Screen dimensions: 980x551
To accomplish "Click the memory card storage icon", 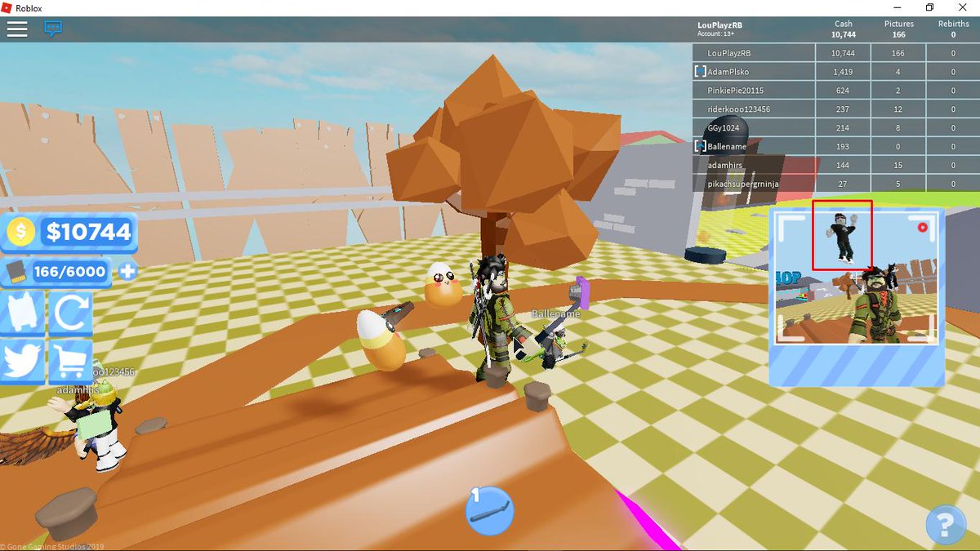I will click(16, 271).
